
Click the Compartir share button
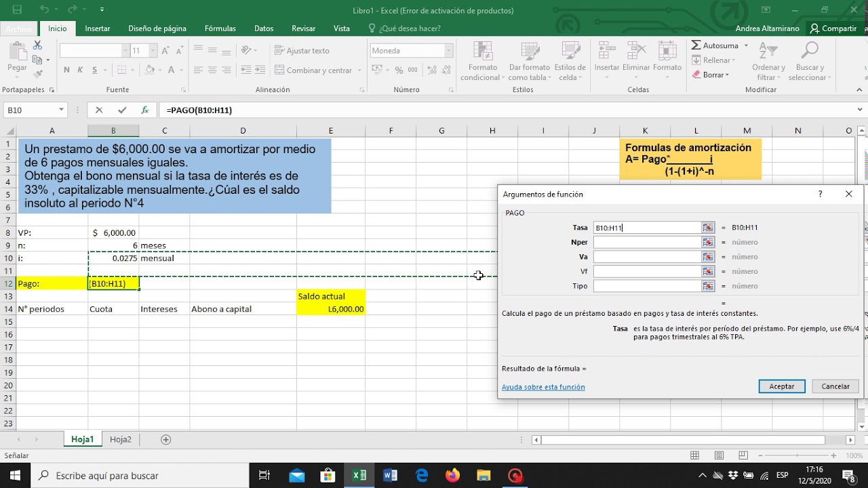point(833,28)
